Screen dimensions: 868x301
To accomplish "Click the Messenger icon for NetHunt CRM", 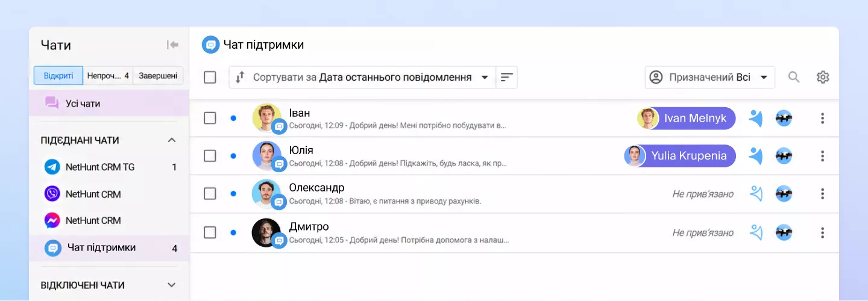I will (x=52, y=220).
